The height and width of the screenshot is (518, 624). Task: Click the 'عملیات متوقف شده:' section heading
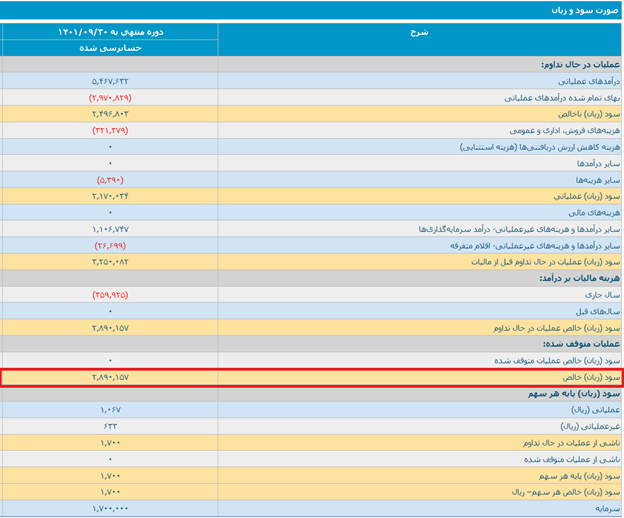pyautogui.click(x=581, y=344)
